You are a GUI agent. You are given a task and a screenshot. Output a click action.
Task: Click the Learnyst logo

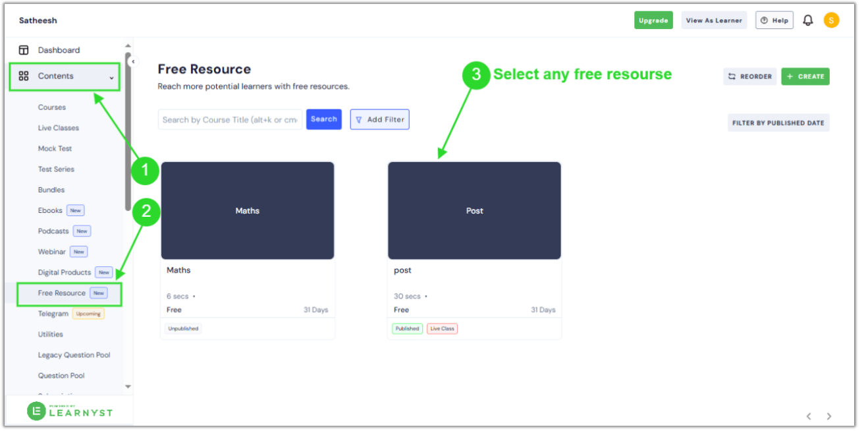point(70,411)
